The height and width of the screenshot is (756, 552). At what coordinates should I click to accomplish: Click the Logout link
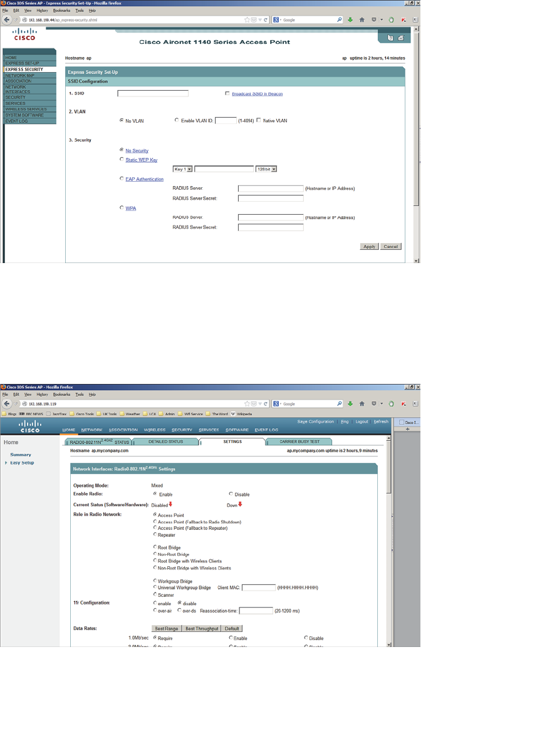tap(362, 422)
